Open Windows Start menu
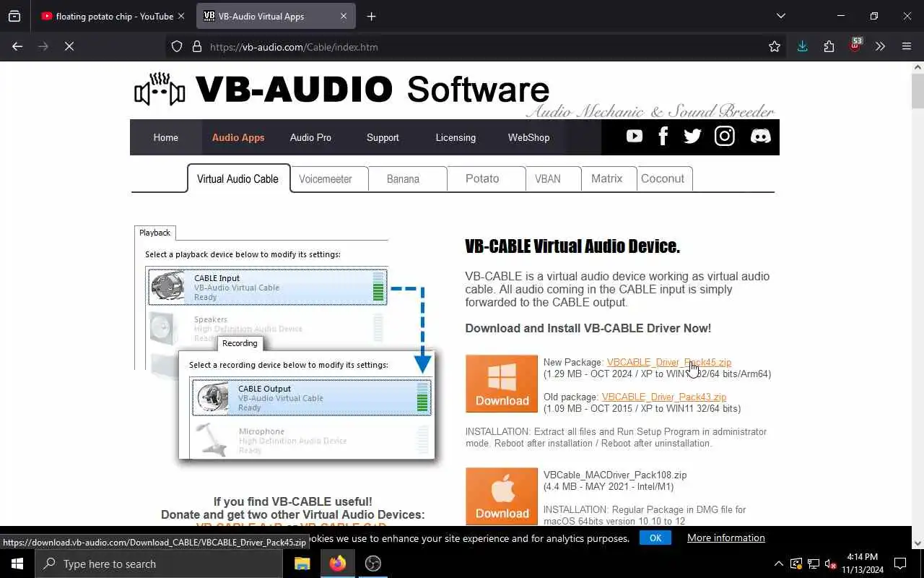The height and width of the screenshot is (578, 924). tap(17, 564)
